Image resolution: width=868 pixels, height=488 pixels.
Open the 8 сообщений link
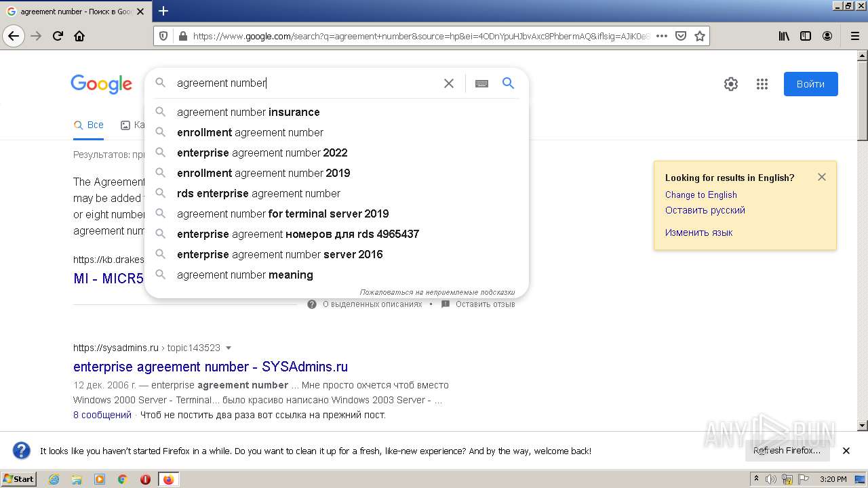click(102, 415)
